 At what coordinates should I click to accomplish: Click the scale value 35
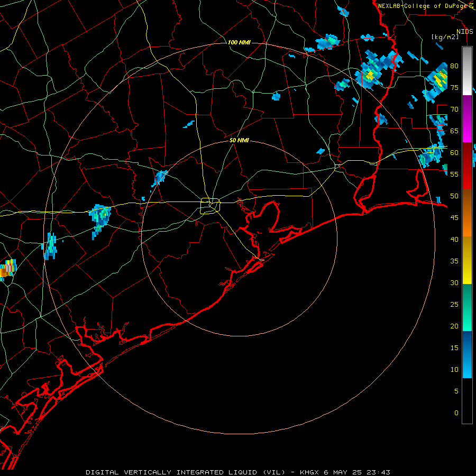(454, 261)
